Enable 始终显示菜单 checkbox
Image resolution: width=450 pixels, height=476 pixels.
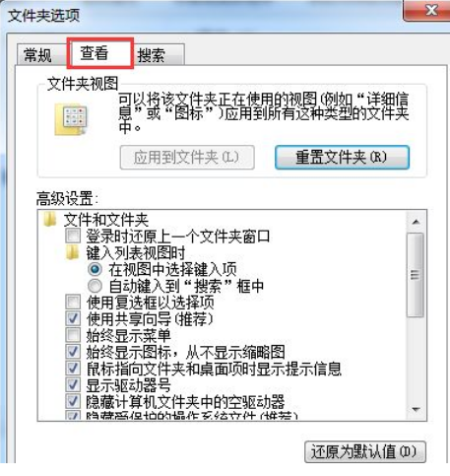point(73,335)
